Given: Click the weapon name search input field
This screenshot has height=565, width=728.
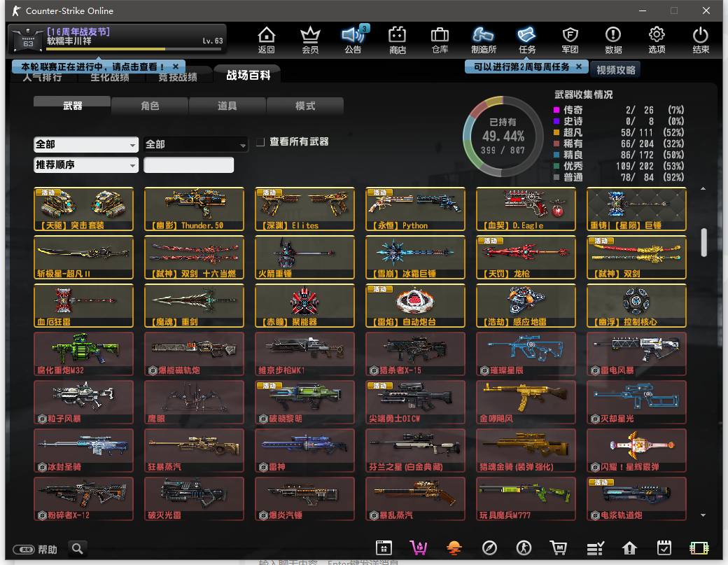Looking at the screenshot, I should [189, 165].
